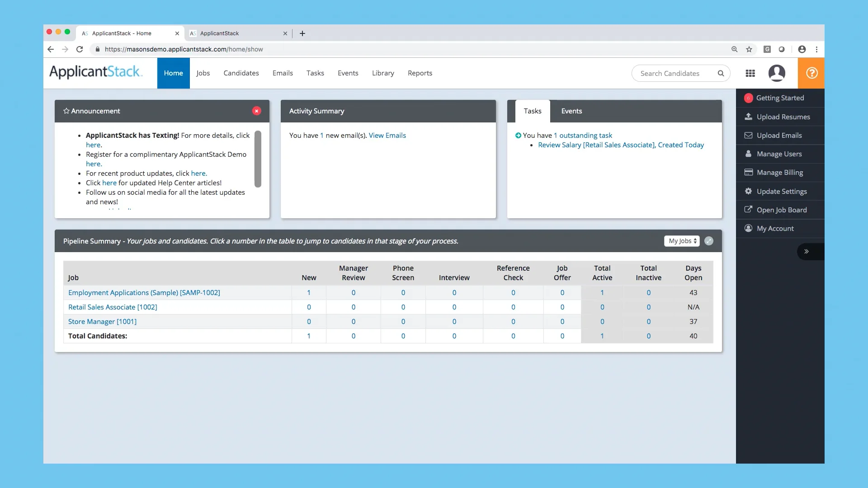Click the search magnifier in Search Candidates
The image size is (868, 488).
[721, 73]
